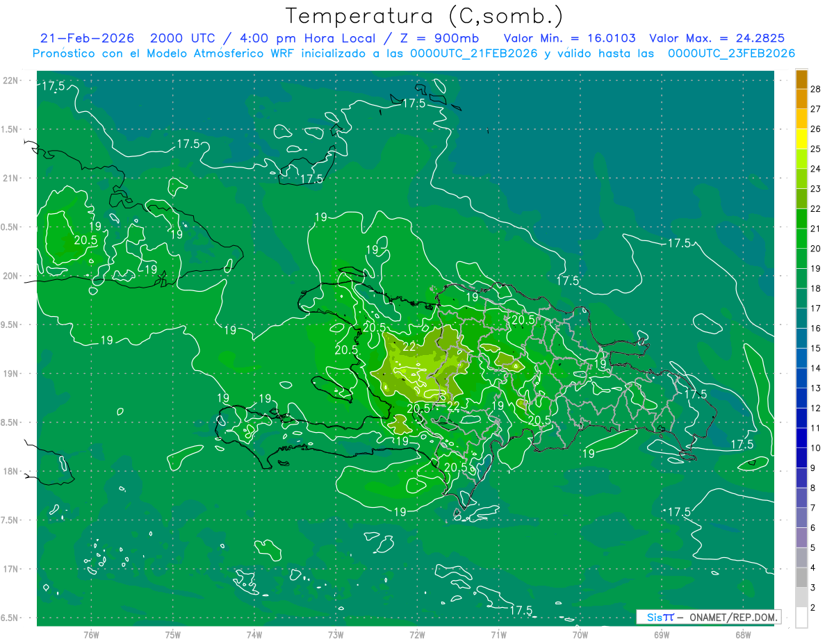The image size is (834, 644).
Task: Click the '0000UTC_23FEB2026' valid-until timestamp
Action: pos(731,53)
